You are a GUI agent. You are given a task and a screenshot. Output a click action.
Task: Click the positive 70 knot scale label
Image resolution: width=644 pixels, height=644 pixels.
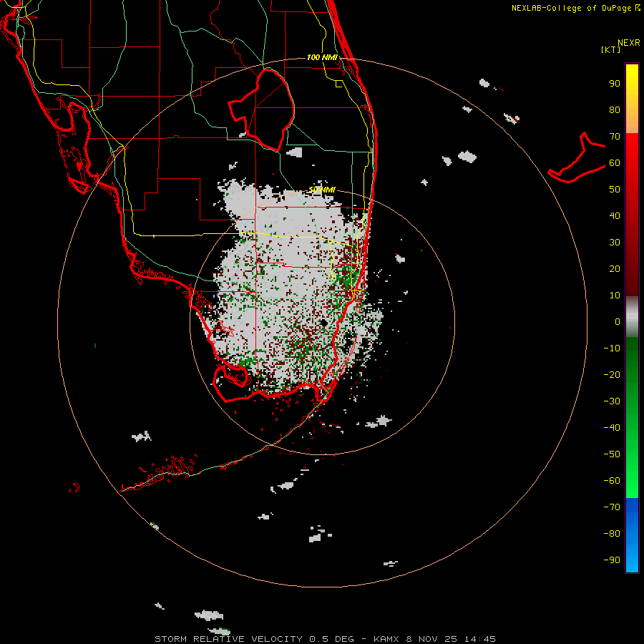point(615,137)
